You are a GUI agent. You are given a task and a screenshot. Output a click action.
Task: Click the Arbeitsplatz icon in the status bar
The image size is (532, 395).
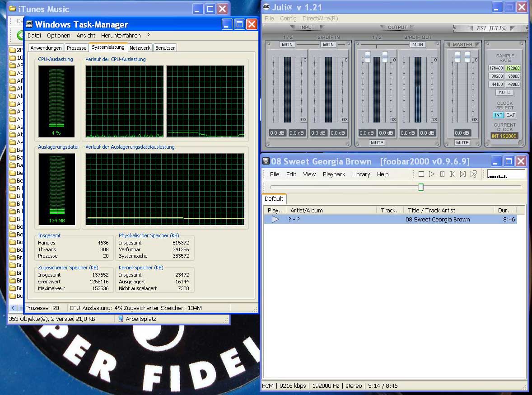click(x=121, y=319)
